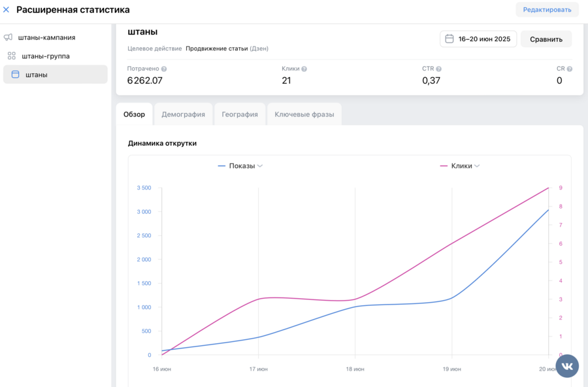Click the calendar icon in date picker
This screenshot has height=387, width=588.
click(x=449, y=39)
